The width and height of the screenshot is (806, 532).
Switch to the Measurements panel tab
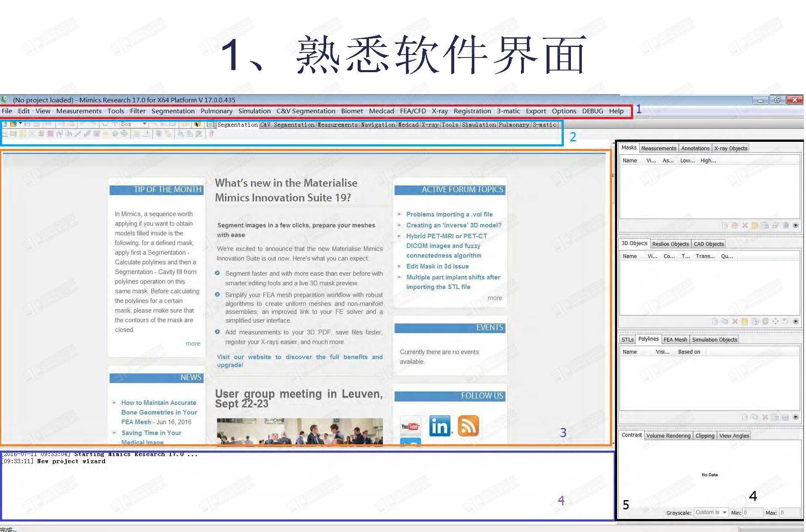click(x=659, y=148)
